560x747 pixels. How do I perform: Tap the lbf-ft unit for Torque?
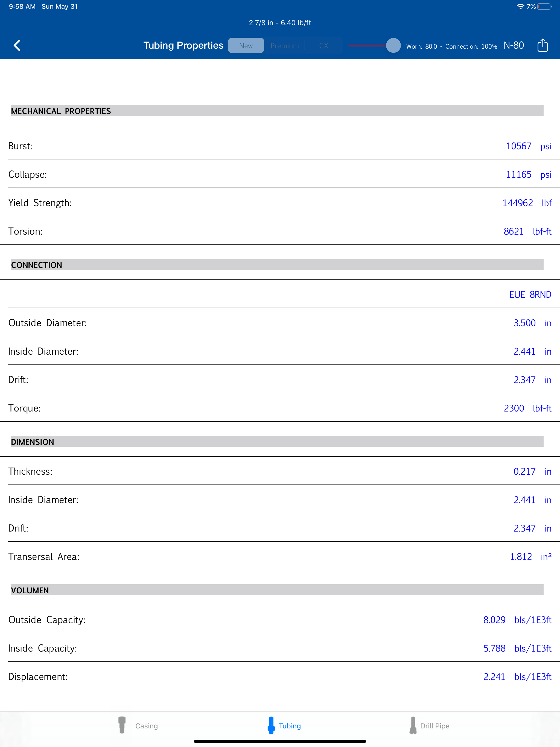point(542,408)
